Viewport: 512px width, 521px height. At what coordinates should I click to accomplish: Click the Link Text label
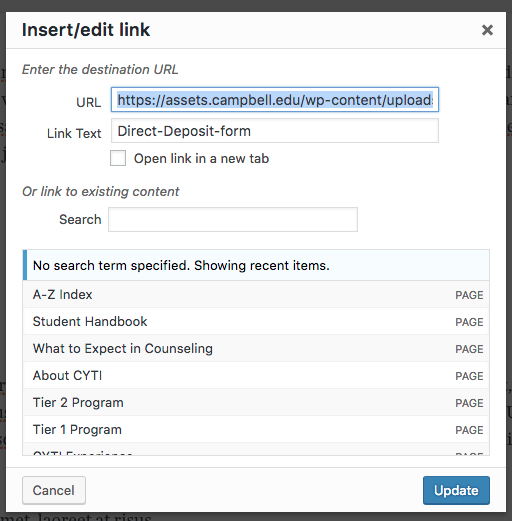point(74,133)
